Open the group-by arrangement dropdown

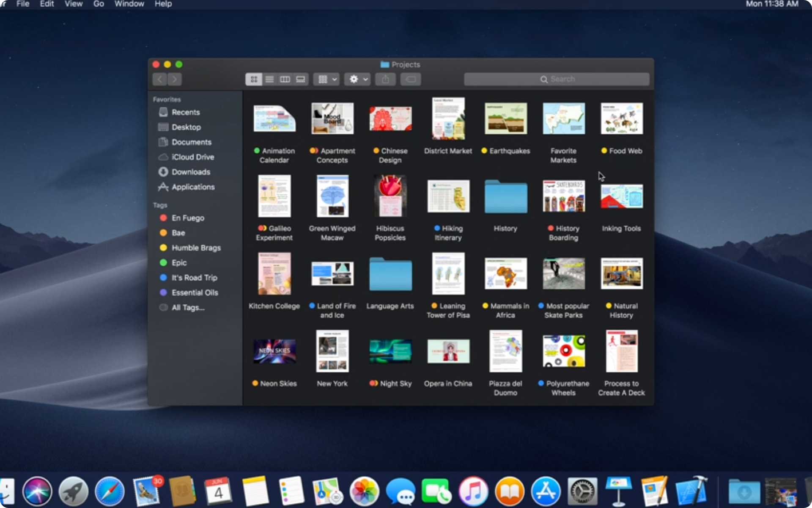pyautogui.click(x=326, y=79)
